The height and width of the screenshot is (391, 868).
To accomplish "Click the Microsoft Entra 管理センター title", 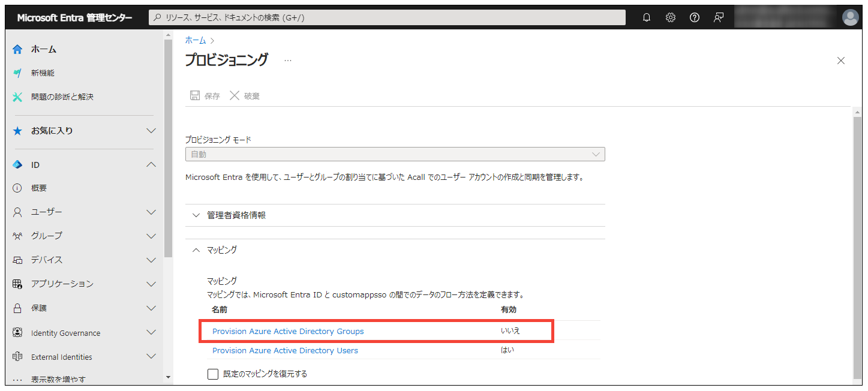I will point(75,17).
